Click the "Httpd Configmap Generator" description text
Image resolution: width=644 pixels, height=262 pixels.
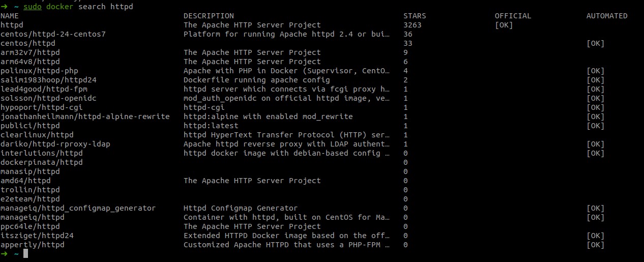click(241, 208)
